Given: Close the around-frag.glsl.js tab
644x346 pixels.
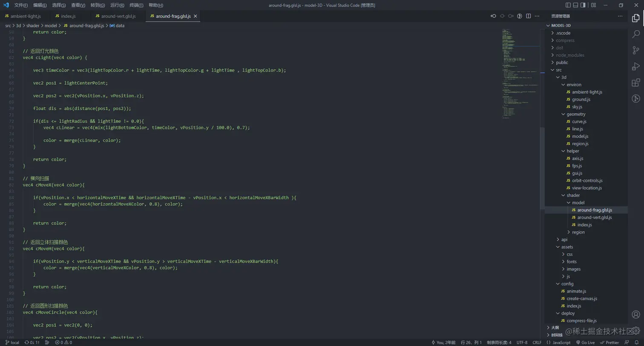Looking at the screenshot, I should click(195, 16).
